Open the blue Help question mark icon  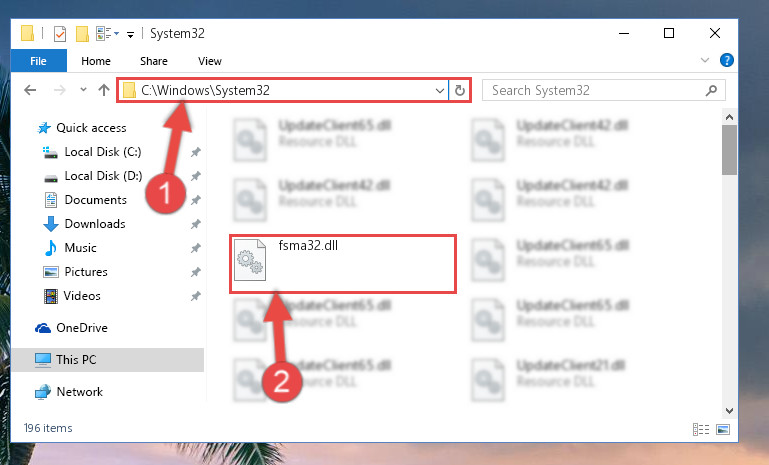(x=726, y=60)
